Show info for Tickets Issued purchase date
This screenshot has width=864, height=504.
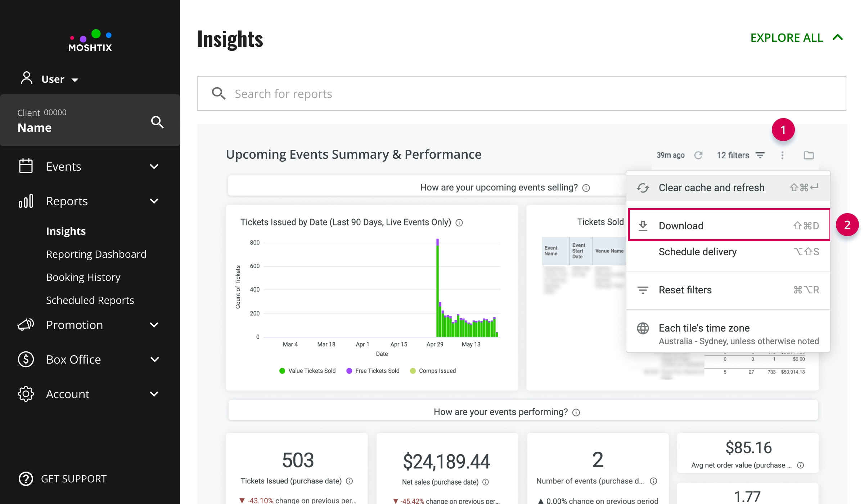tap(349, 481)
